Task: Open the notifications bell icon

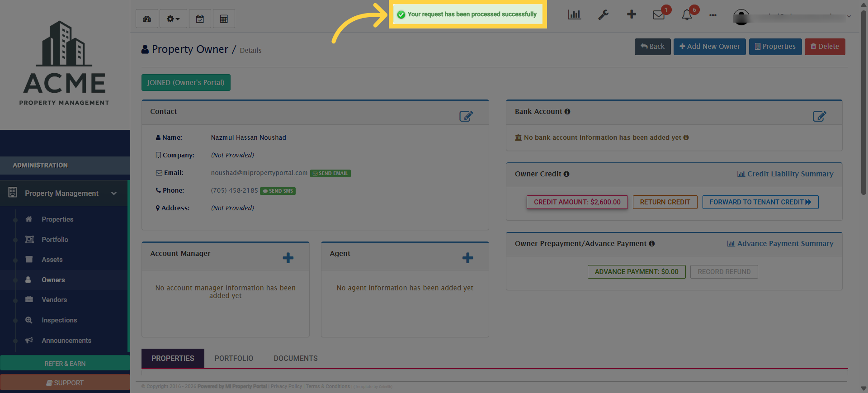Action: point(687,15)
